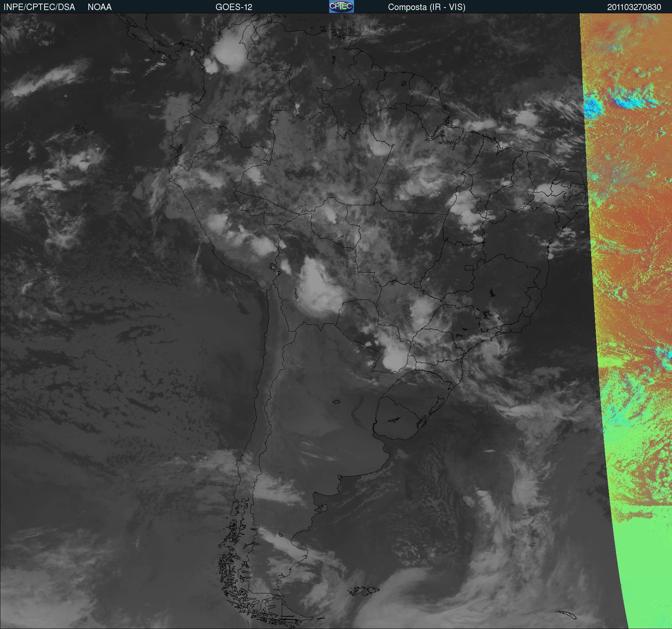The width and height of the screenshot is (672, 629).
Task: Click the GOES-12 satellite label
Action: (x=234, y=7)
